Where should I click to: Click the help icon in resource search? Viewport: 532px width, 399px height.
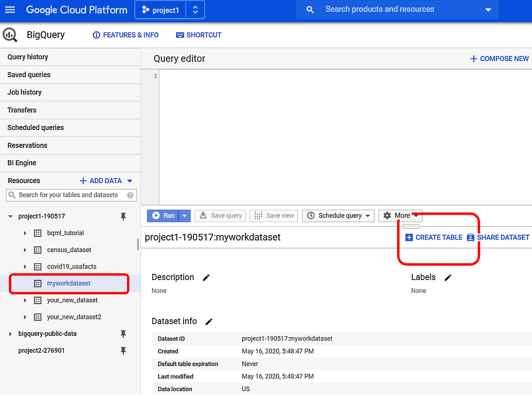pos(130,195)
